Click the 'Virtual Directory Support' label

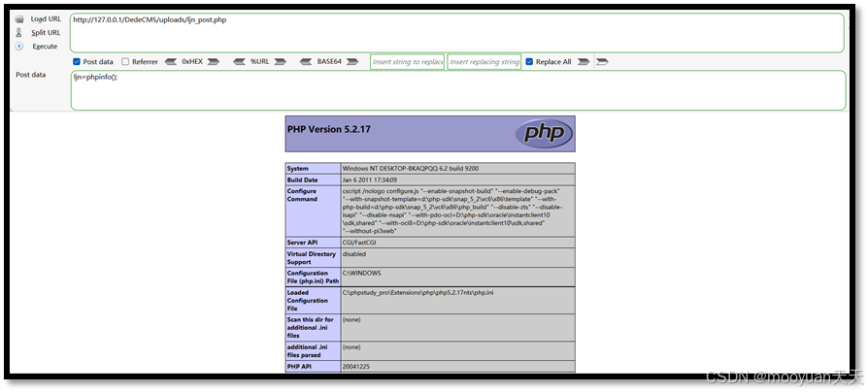pos(311,258)
